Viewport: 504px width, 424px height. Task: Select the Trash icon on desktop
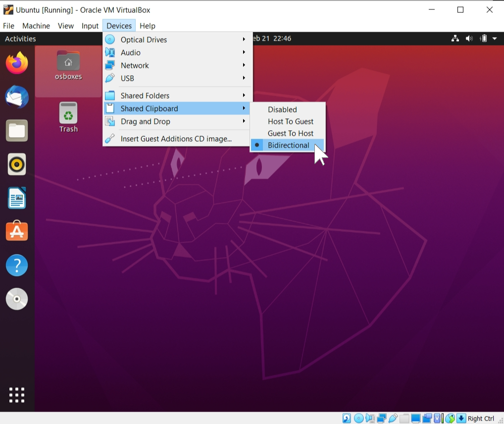click(68, 117)
